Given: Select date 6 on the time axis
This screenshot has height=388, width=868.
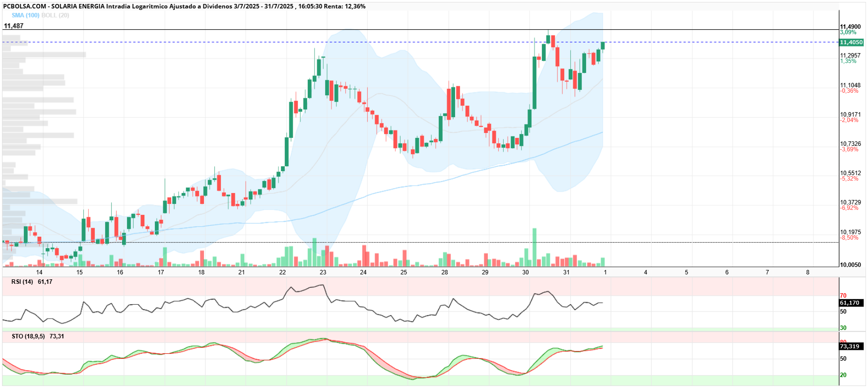Looking at the screenshot, I should [727, 272].
